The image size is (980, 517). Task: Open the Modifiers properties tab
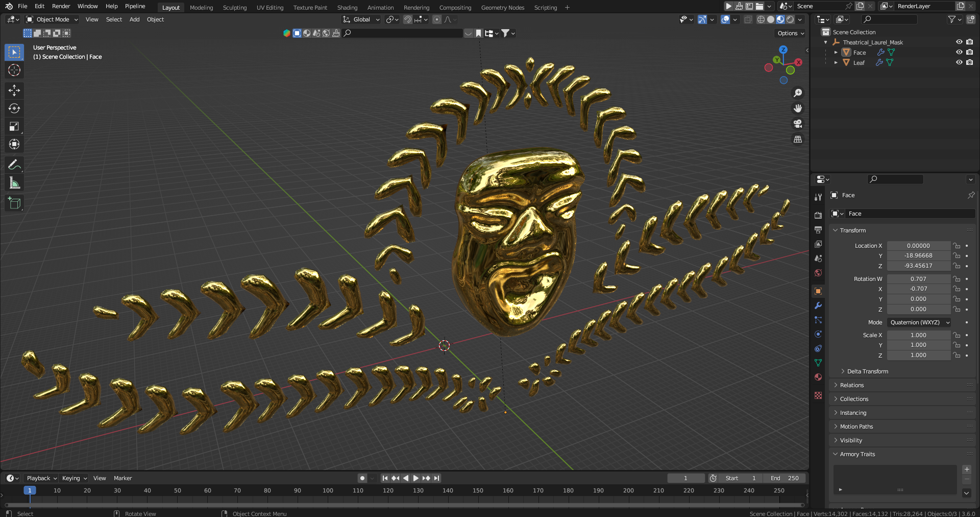(818, 306)
